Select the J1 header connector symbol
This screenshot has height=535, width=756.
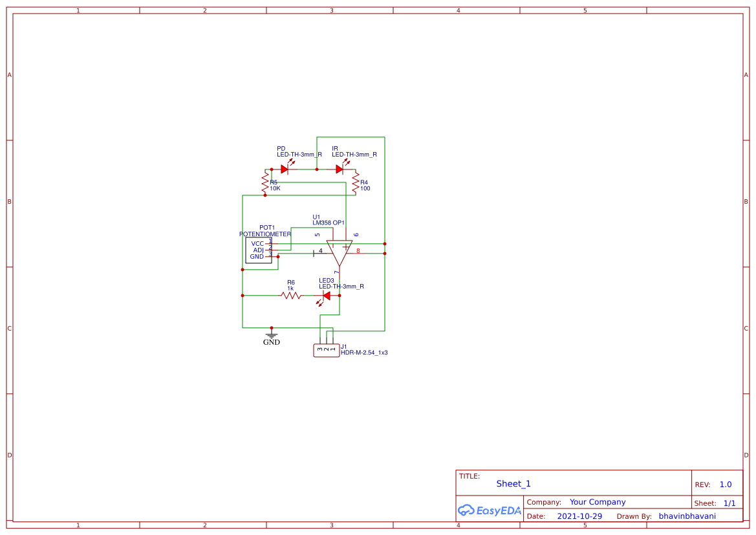click(326, 349)
